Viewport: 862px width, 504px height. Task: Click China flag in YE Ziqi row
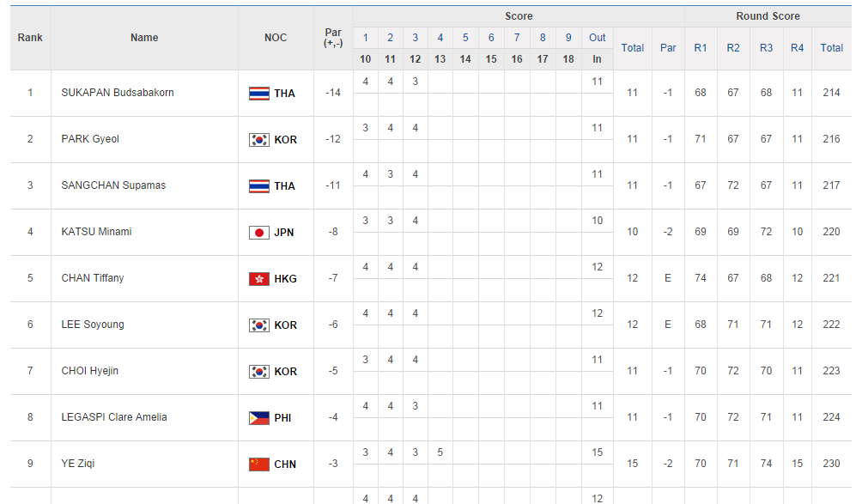pos(258,465)
